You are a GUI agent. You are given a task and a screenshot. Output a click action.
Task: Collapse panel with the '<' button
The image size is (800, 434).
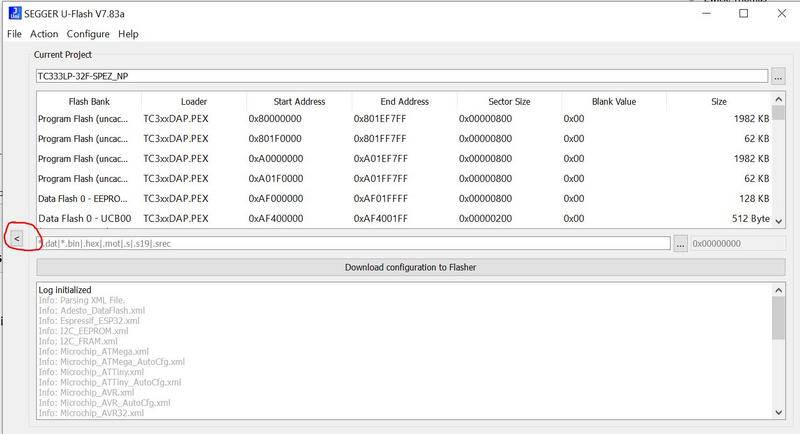(x=17, y=238)
